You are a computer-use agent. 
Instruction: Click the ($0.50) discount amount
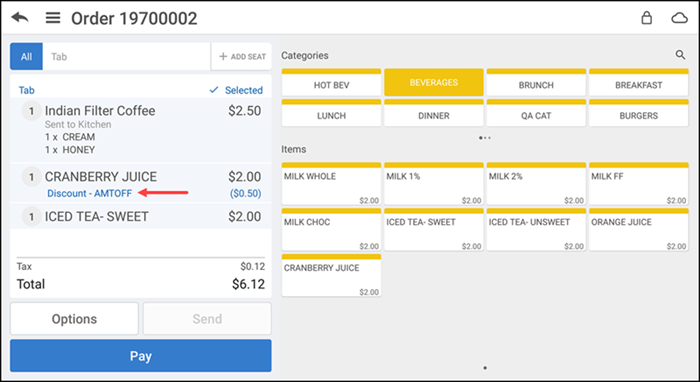(246, 193)
